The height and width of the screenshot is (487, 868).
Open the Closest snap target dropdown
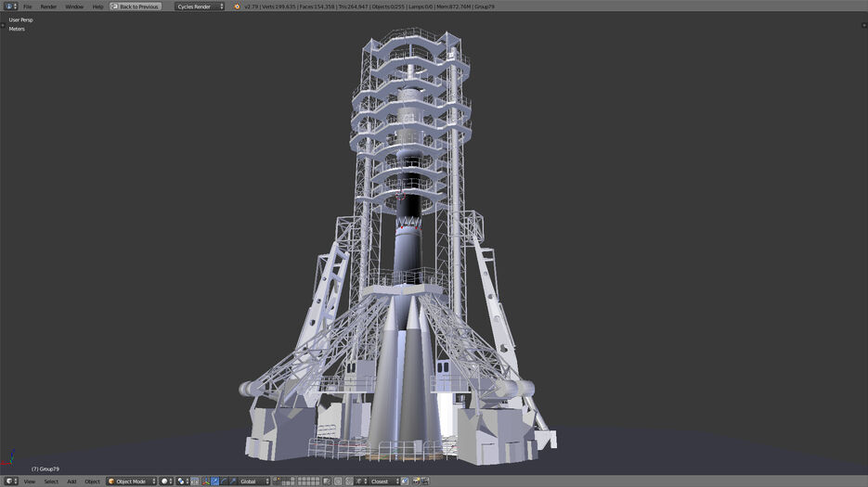point(384,481)
